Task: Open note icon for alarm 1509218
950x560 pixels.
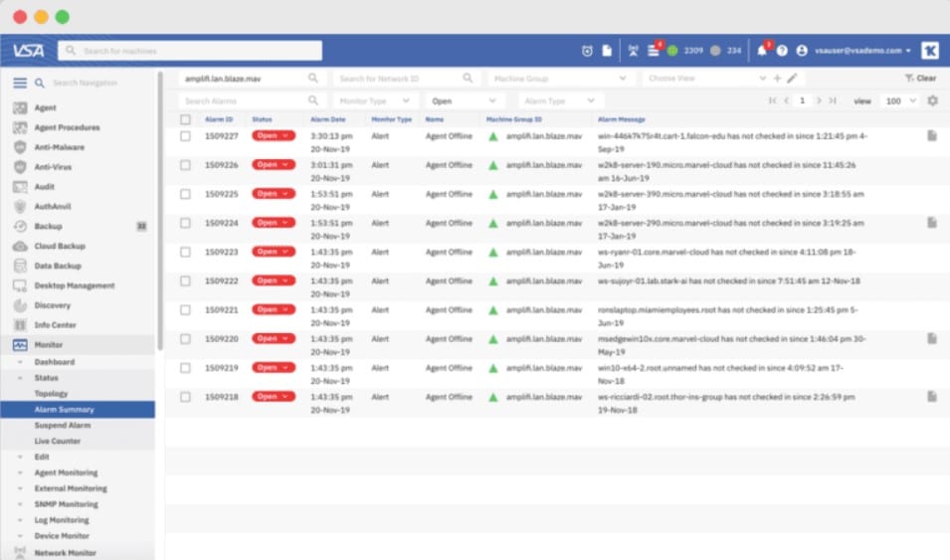Action: tap(932, 397)
